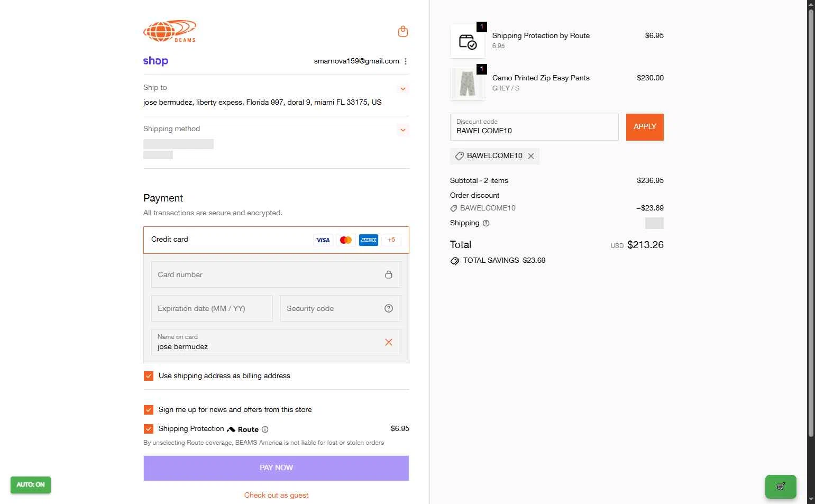This screenshot has height=504, width=815.
Task: Remove the BAWELCOME10 discount tag
Action: [531, 156]
